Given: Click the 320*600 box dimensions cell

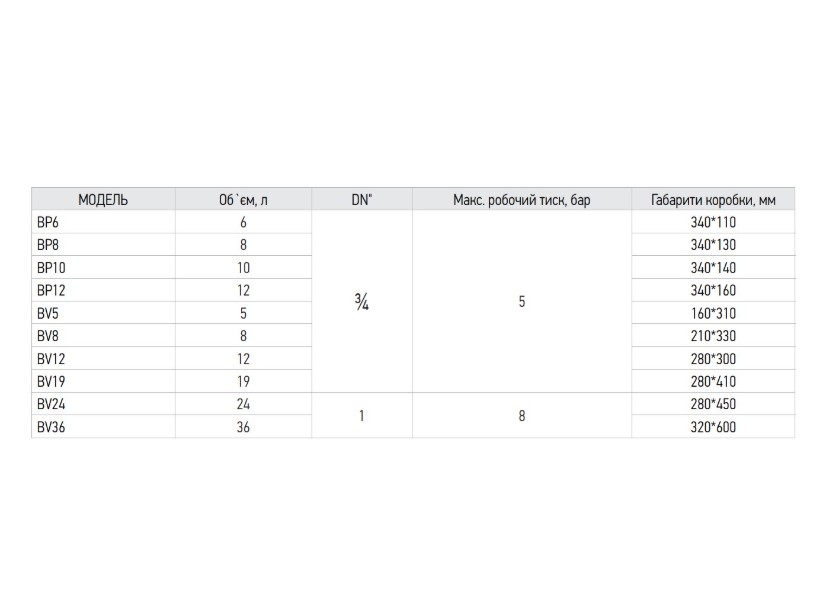Looking at the screenshot, I should [713, 427].
